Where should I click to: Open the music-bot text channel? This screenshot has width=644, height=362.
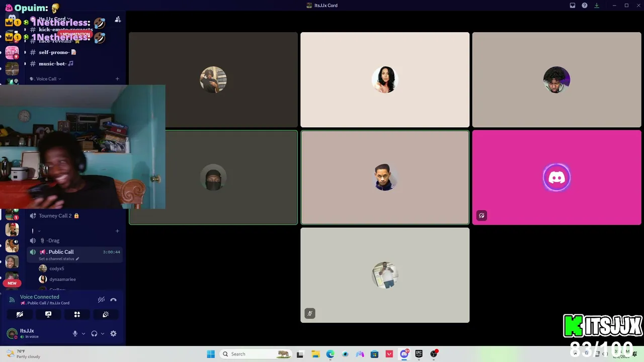pyautogui.click(x=74, y=64)
